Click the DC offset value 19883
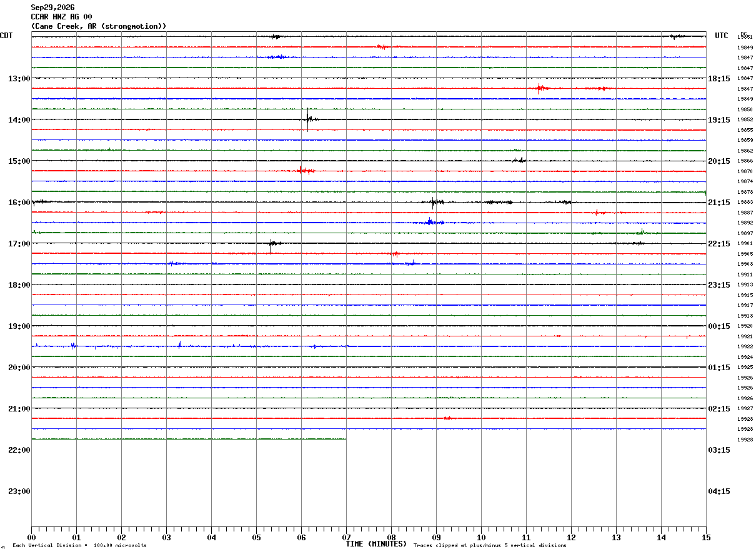 pos(745,203)
